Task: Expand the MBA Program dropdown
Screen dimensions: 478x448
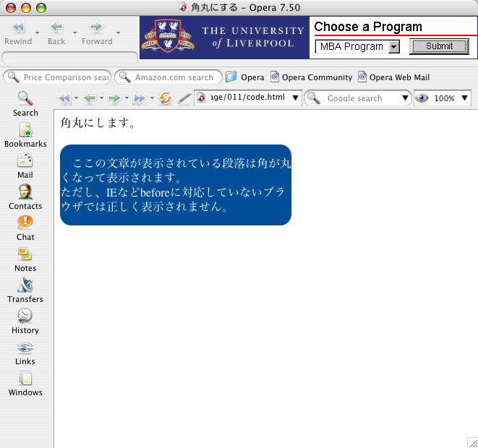Action: 393,47
